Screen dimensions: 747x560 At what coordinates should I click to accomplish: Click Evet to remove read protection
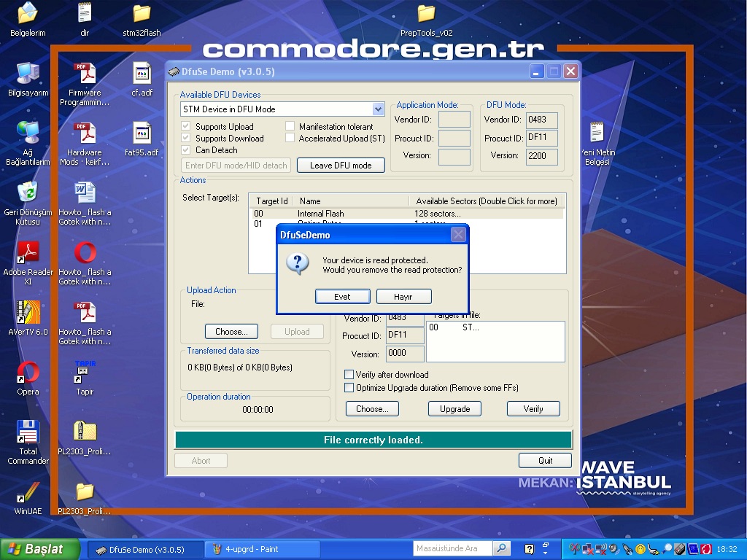click(342, 297)
